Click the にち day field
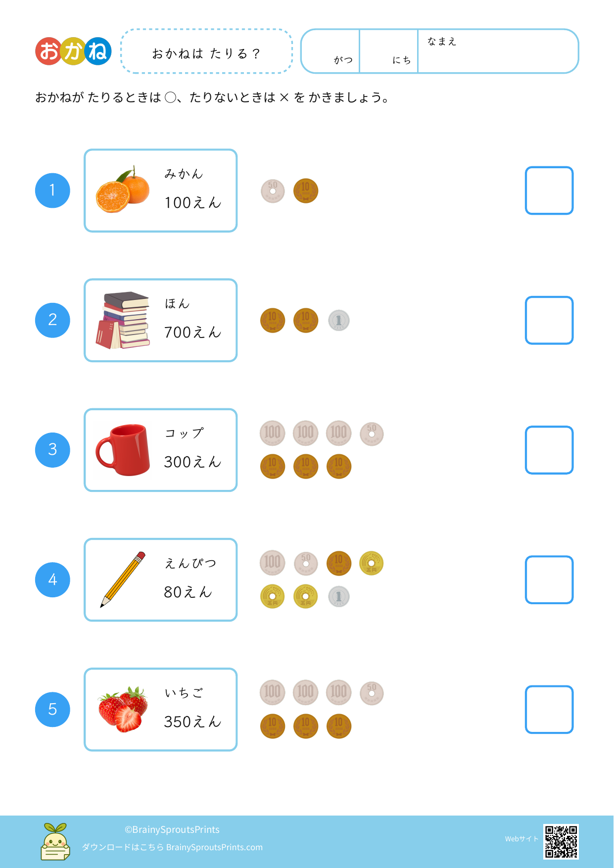This screenshot has height=868, width=614. click(x=389, y=51)
